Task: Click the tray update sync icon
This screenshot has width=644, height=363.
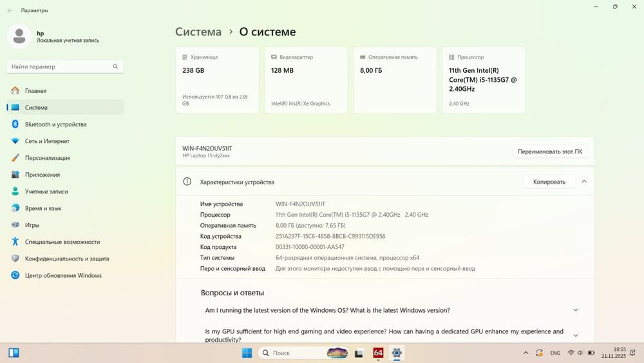Action: coord(539,353)
